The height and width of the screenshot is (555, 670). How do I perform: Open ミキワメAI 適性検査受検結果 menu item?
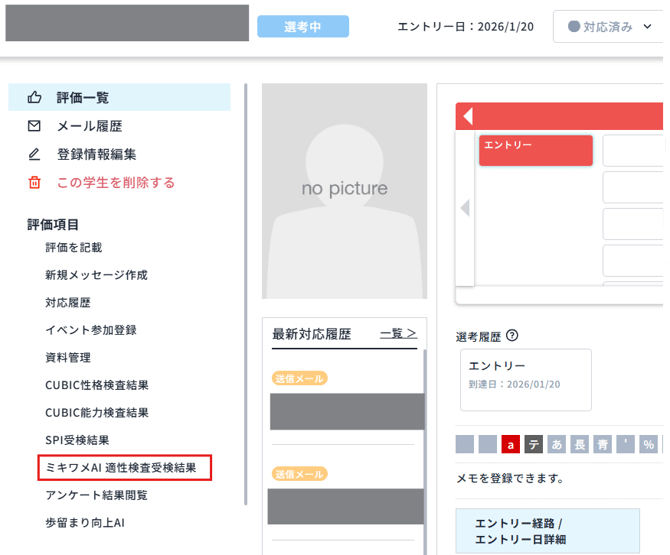(126, 467)
